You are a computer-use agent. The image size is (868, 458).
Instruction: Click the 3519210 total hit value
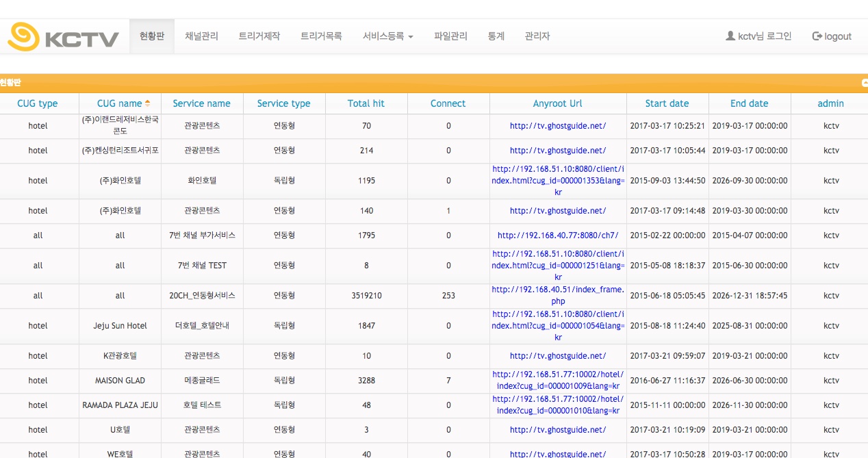366,296
